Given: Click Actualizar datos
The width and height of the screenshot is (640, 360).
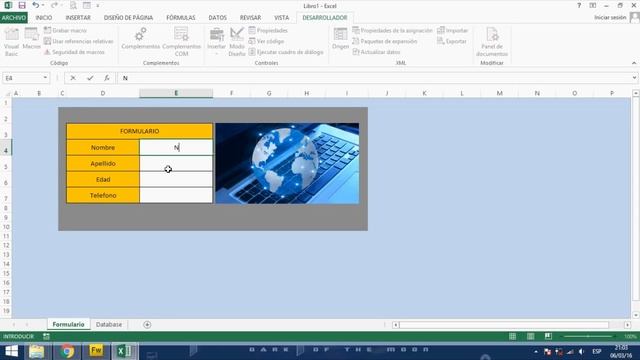Looking at the screenshot, I should [376, 52].
